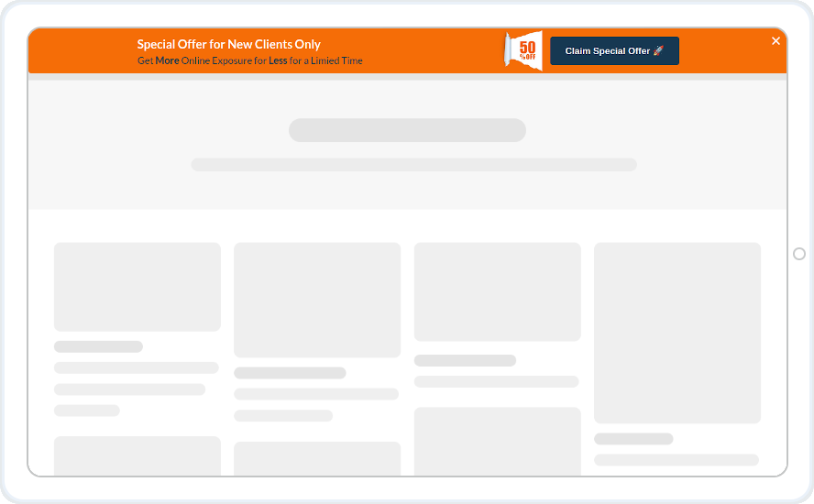
Task: Click the Claim Special Offer button
Action: (614, 51)
